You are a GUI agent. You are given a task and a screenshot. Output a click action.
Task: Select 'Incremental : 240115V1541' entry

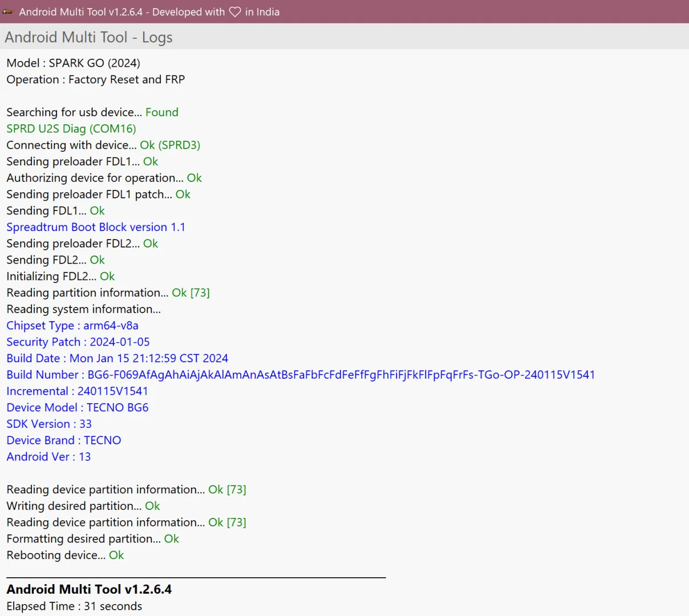point(78,391)
